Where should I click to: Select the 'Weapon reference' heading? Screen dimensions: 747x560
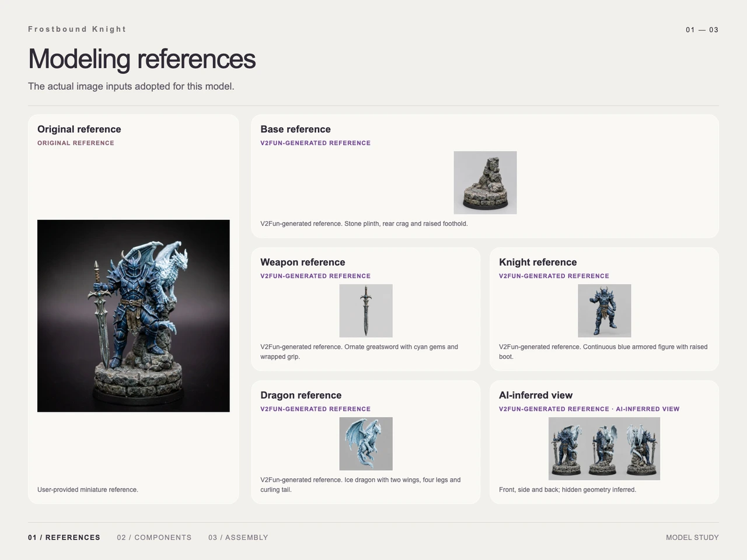303,262
